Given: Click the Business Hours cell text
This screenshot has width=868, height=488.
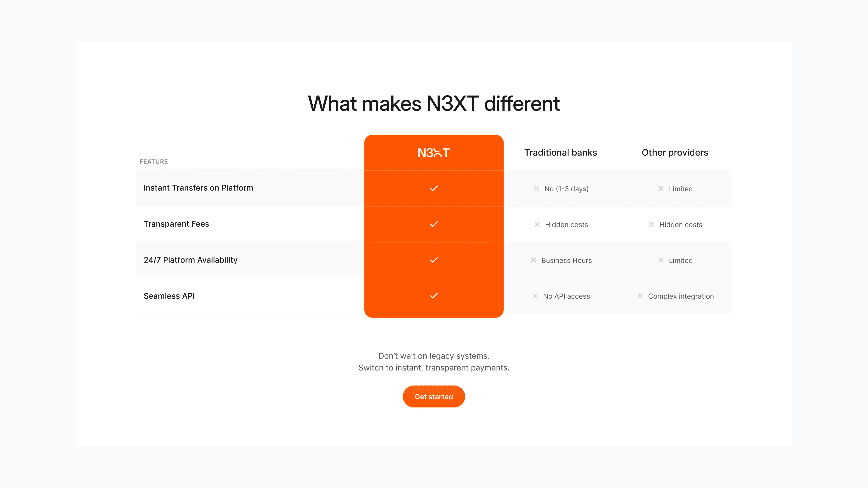Looking at the screenshot, I should pos(566,260).
